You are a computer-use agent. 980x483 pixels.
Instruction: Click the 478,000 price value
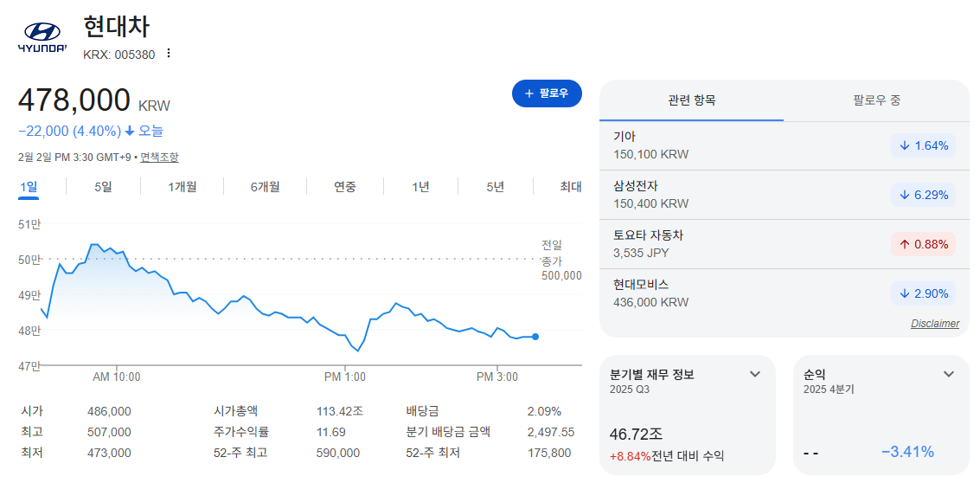click(x=74, y=100)
